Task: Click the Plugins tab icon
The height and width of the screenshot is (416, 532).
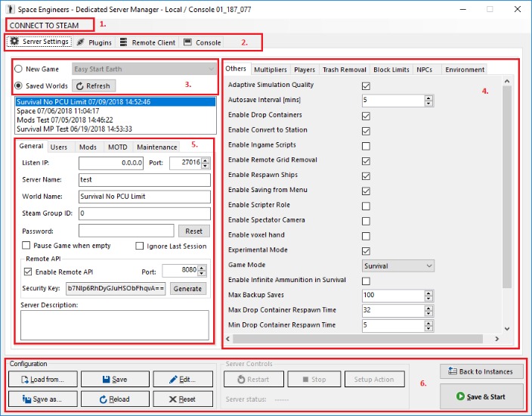Action: 80,42
